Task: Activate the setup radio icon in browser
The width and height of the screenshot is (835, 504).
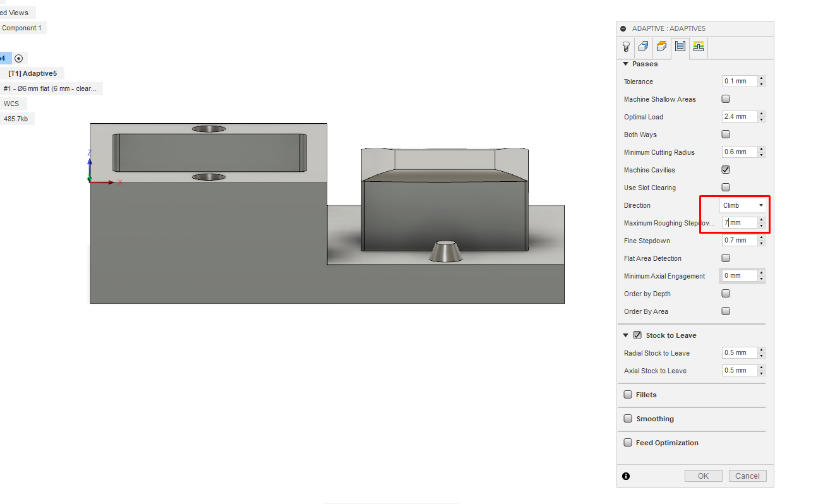Action: coord(18,58)
